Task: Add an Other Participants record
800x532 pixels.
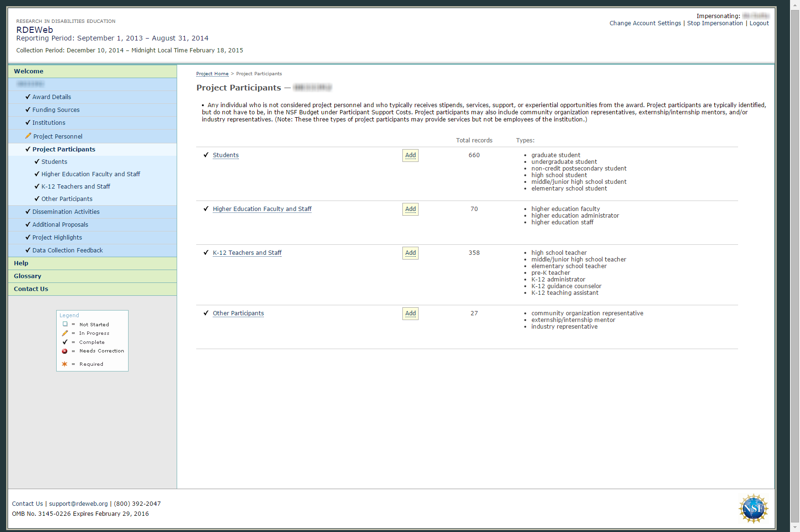Action: tap(410, 313)
